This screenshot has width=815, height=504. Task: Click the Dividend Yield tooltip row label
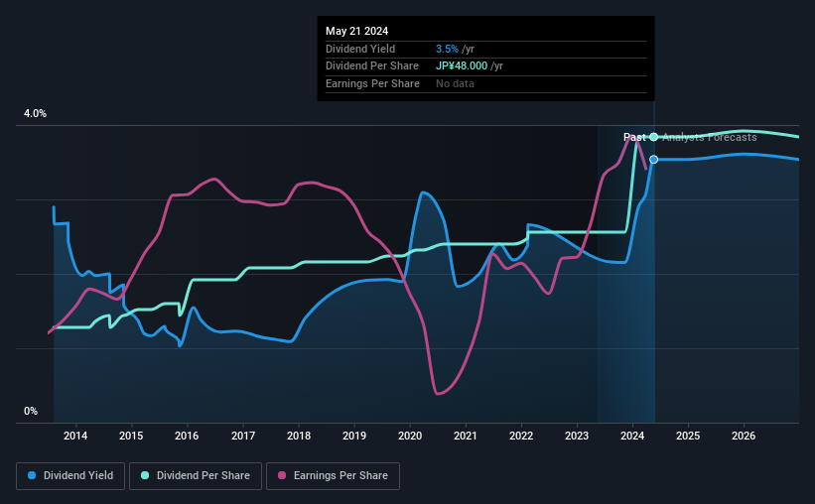pyautogui.click(x=360, y=49)
